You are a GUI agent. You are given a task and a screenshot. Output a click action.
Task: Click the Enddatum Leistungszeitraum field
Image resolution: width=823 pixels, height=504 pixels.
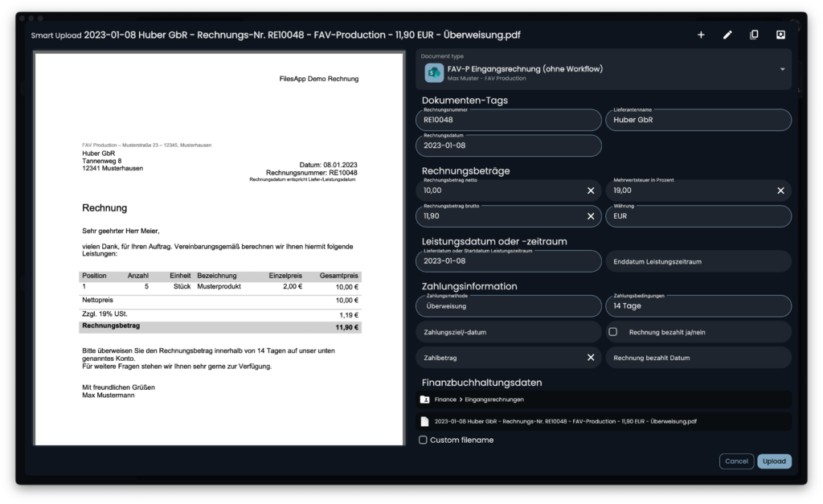point(698,261)
